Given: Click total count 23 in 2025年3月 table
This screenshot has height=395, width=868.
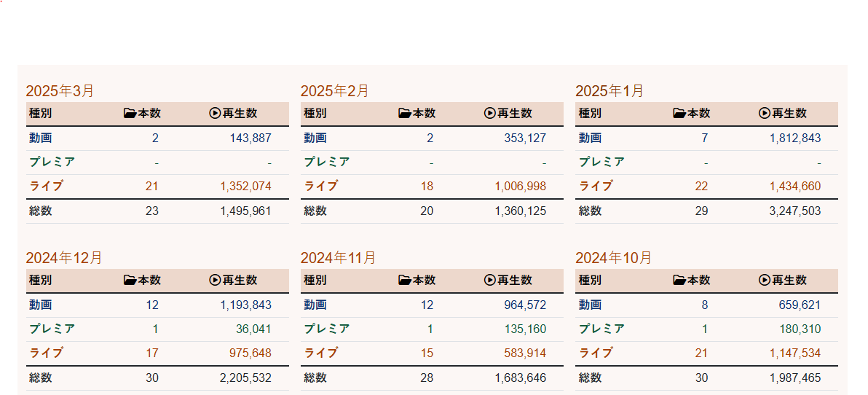Looking at the screenshot, I should click(x=152, y=211).
